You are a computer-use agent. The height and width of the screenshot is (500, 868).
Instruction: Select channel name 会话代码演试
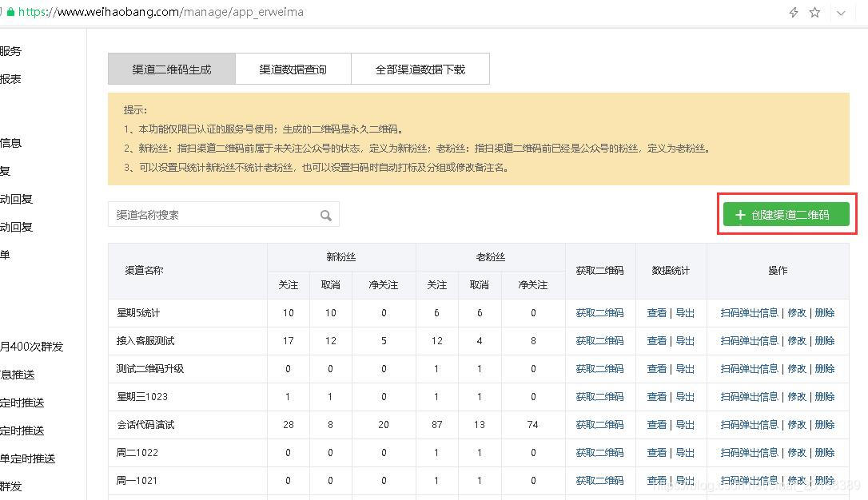coord(145,425)
